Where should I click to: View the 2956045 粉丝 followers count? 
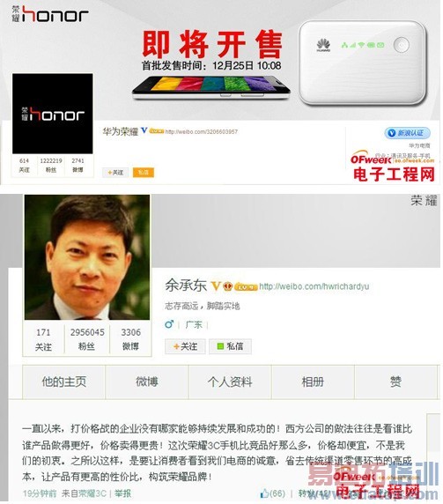click(x=87, y=339)
